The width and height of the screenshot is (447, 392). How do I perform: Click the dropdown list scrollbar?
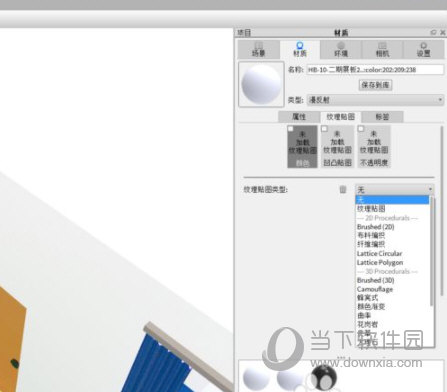click(432, 252)
